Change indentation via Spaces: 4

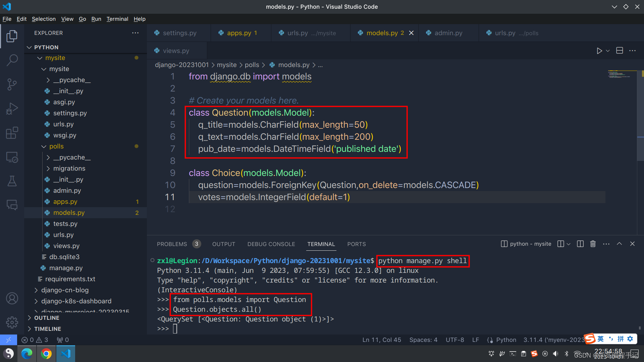423,340
